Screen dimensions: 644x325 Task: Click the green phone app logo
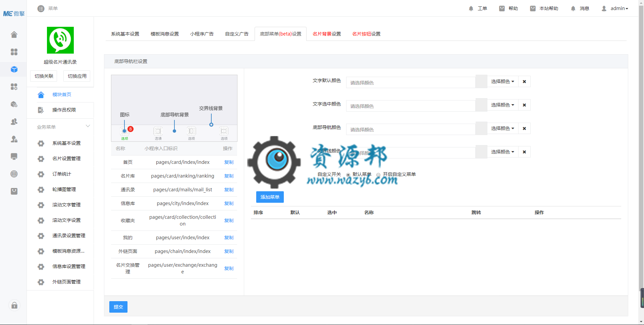click(x=60, y=40)
